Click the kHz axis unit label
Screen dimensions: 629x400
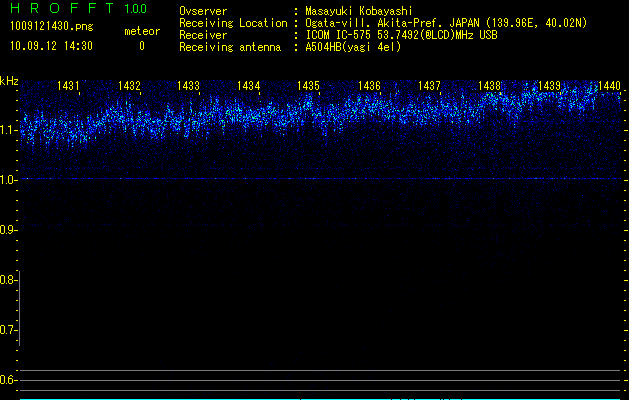9,81
